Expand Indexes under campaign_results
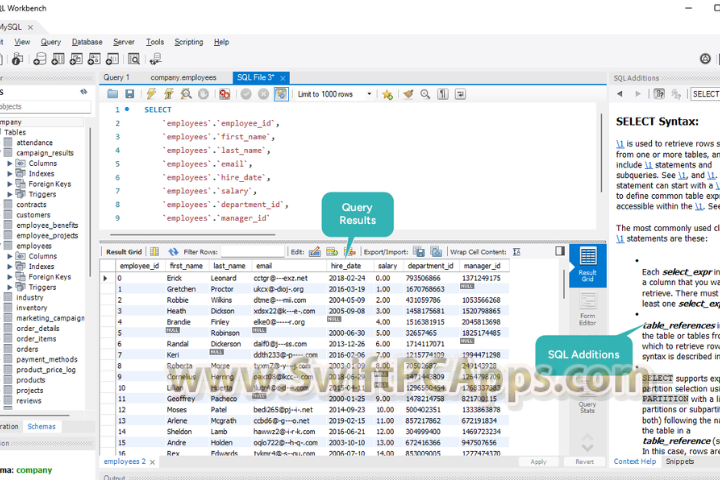Viewport: 720px width, 480px height. click(9, 174)
